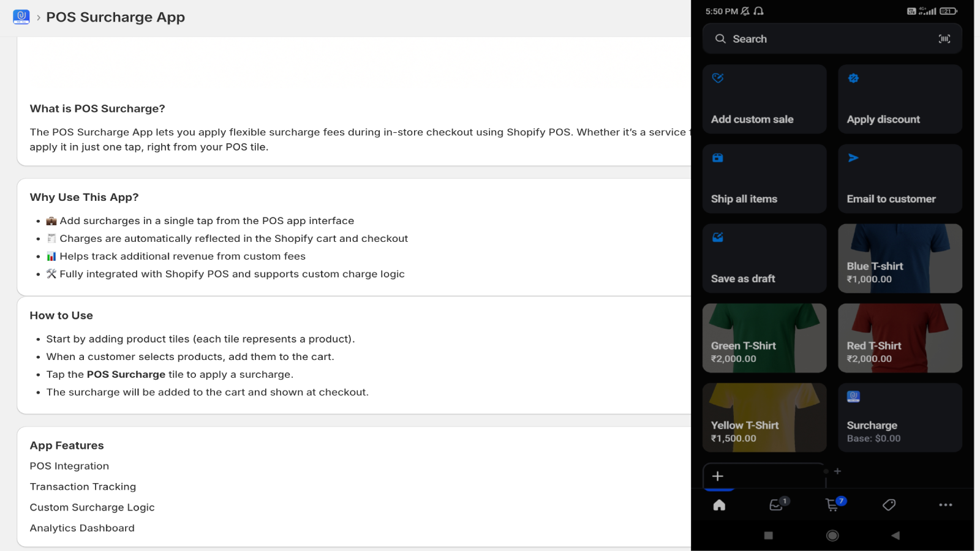Screen dimensions: 980x551
Task: Click the POS Surcharge app logo icon
Action: pyautogui.click(x=21, y=17)
